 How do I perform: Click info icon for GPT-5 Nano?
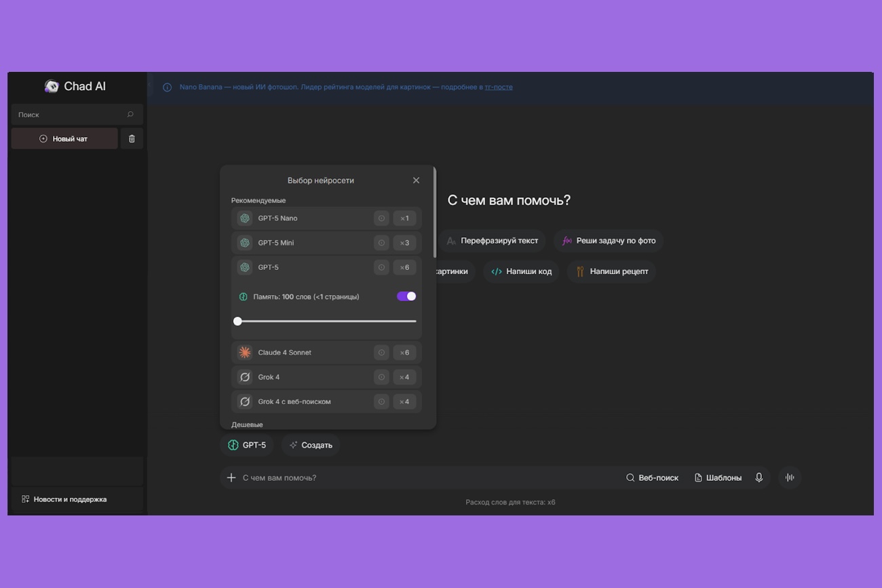click(x=381, y=218)
